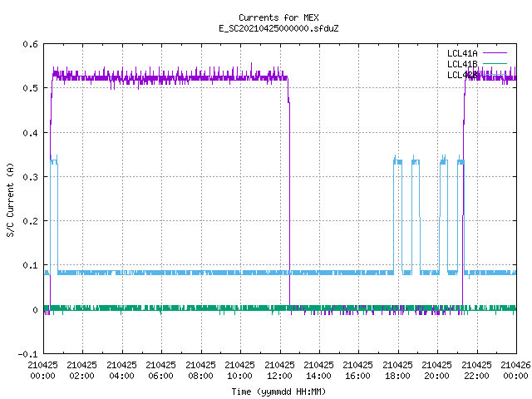Click the x-axis tick '210425 20:00'
Viewport: 532px width, 399px height.
(x=437, y=371)
